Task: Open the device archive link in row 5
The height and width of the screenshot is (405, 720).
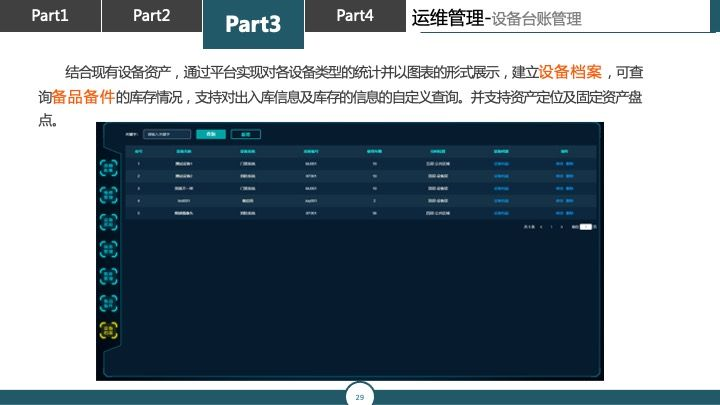Action: 501,214
